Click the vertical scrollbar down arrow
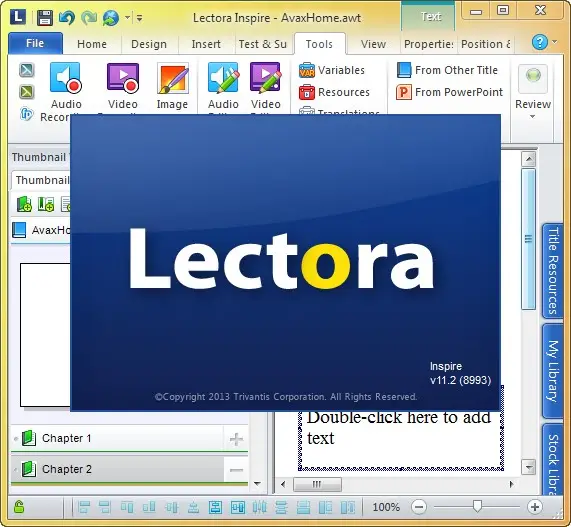 click(528, 467)
